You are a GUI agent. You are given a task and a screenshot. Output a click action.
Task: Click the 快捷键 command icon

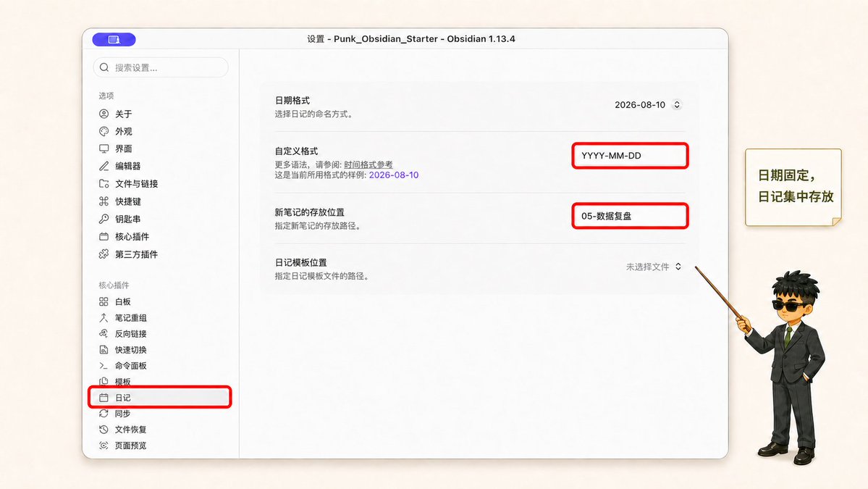pyautogui.click(x=104, y=201)
